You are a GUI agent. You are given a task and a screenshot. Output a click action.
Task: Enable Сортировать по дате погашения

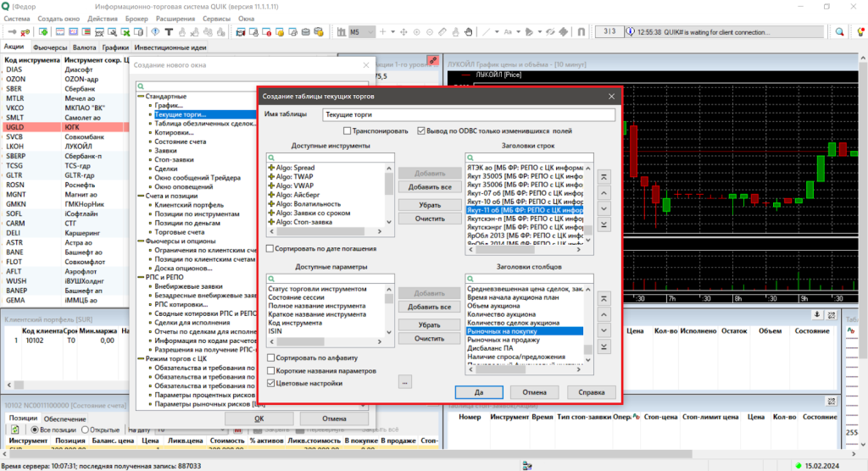pyautogui.click(x=270, y=249)
